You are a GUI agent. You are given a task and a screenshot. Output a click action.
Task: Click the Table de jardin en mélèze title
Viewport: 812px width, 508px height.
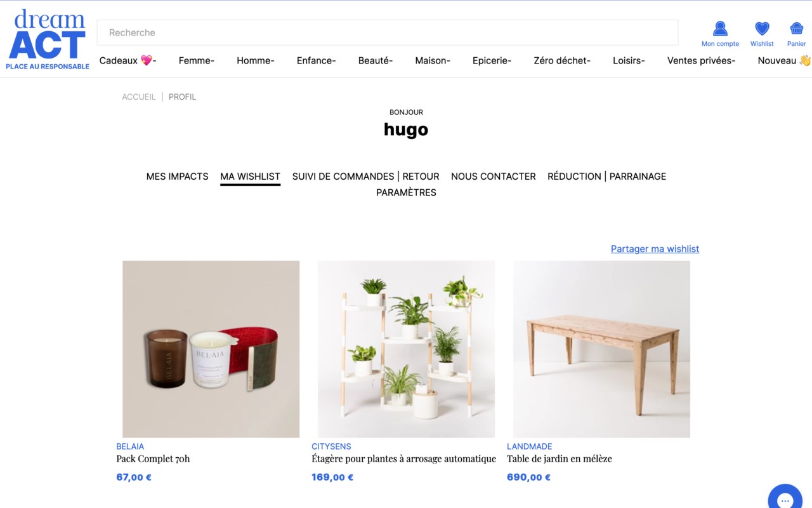pyautogui.click(x=560, y=458)
